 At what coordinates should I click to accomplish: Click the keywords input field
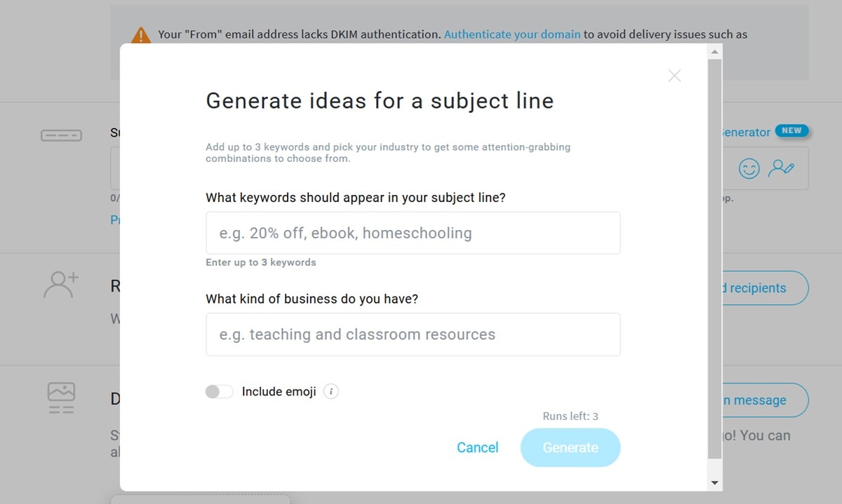[413, 233]
